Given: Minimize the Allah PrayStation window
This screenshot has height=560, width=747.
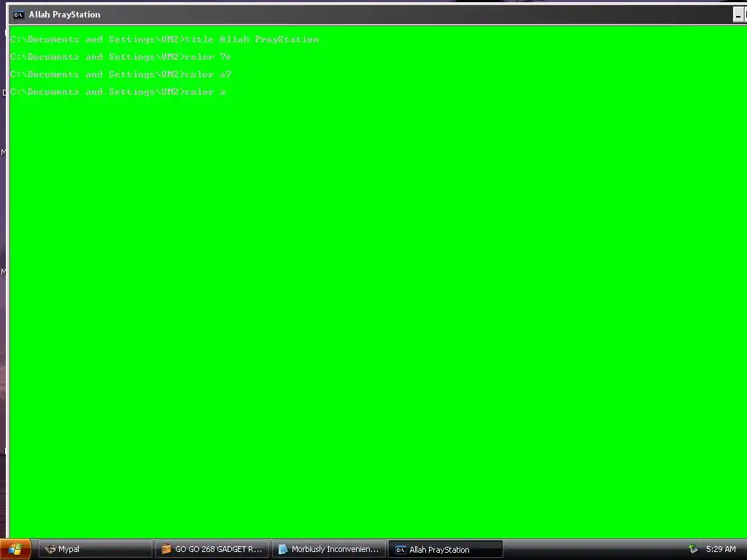Looking at the screenshot, I should tap(738, 15).
